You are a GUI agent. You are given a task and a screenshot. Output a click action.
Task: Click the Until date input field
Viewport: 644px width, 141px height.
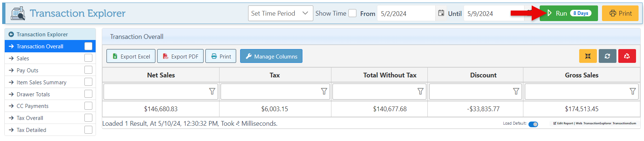tap(494, 13)
